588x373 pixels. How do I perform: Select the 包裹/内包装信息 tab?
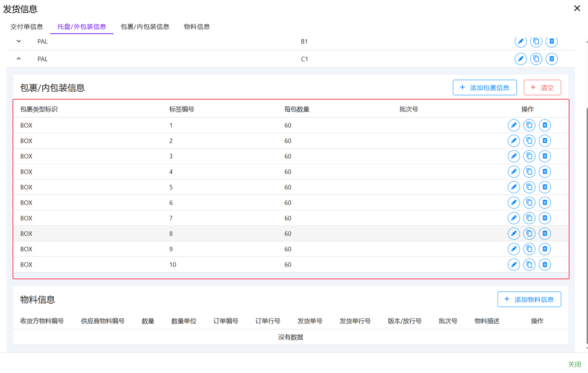pyautogui.click(x=145, y=27)
